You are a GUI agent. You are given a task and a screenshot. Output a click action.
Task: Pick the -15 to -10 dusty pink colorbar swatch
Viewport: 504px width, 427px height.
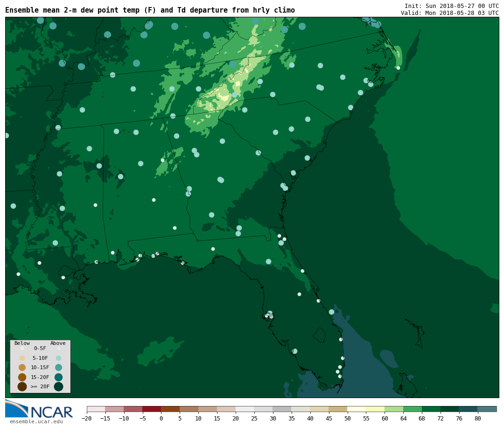114,409
